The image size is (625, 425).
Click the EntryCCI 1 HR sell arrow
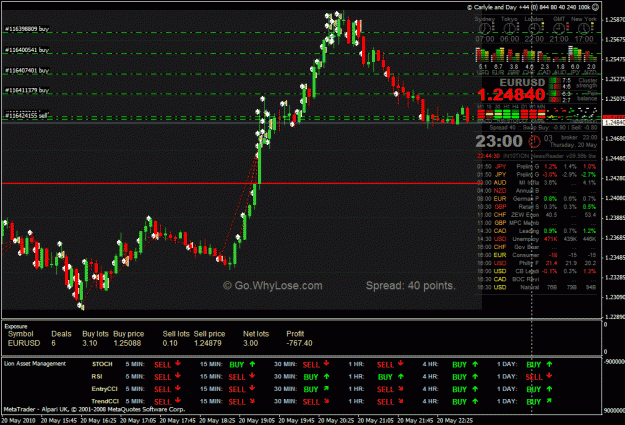coord(401,388)
